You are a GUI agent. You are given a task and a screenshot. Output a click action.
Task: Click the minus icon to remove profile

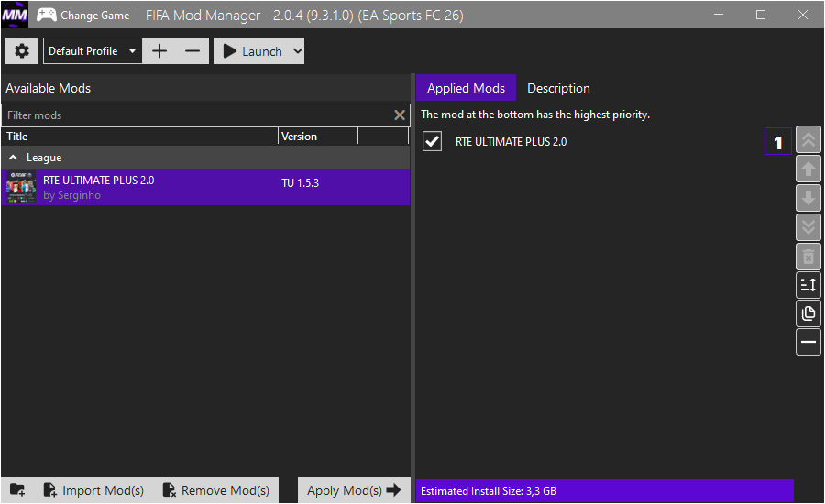192,51
